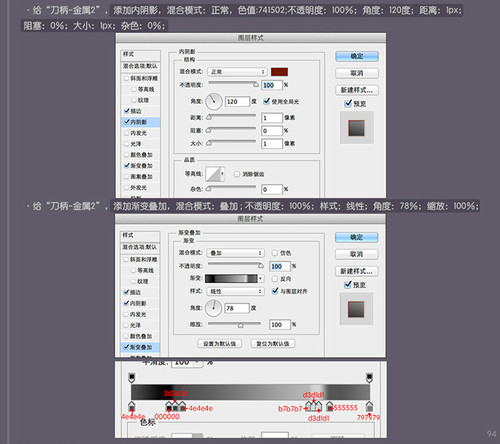
Task: Click 取消 in the Inner Shadow dialog
Action: [x=357, y=73]
